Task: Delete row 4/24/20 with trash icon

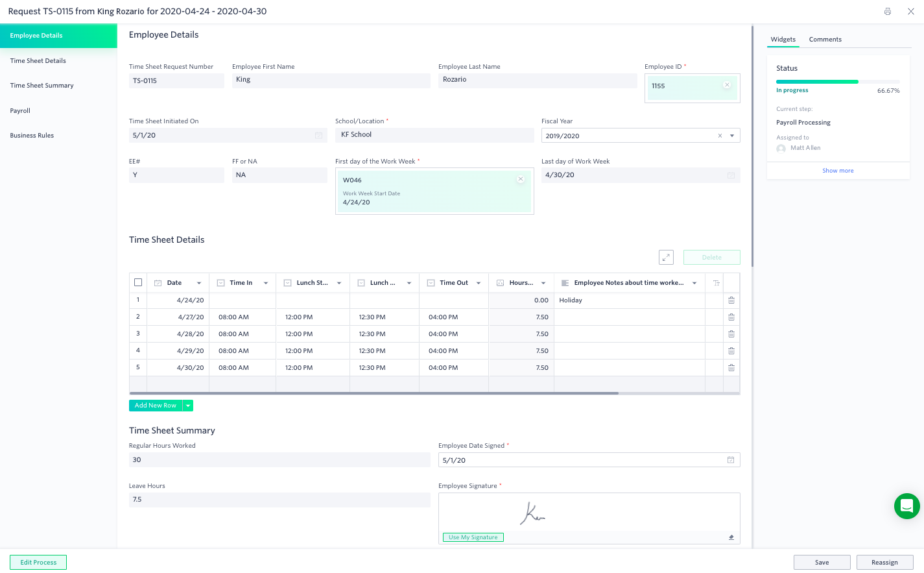Action: [731, 300]
